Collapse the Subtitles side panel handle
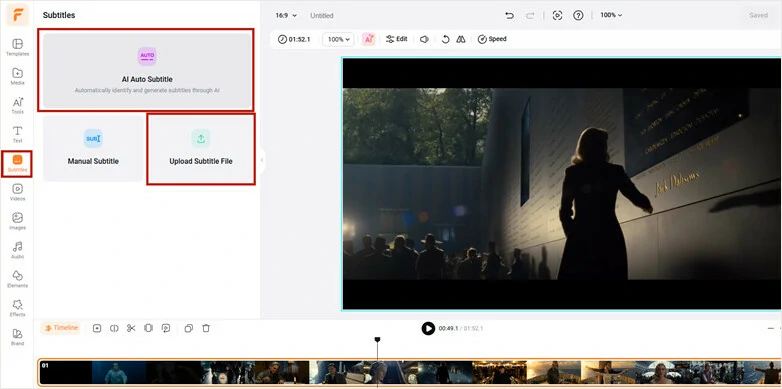Screen dimensions: 782x389 pyautogui.click(x=262, y=160)
